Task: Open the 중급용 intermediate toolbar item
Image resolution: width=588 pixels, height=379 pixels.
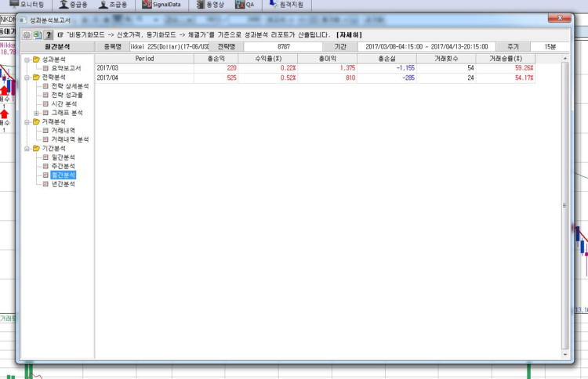Action: coord(71,5)
